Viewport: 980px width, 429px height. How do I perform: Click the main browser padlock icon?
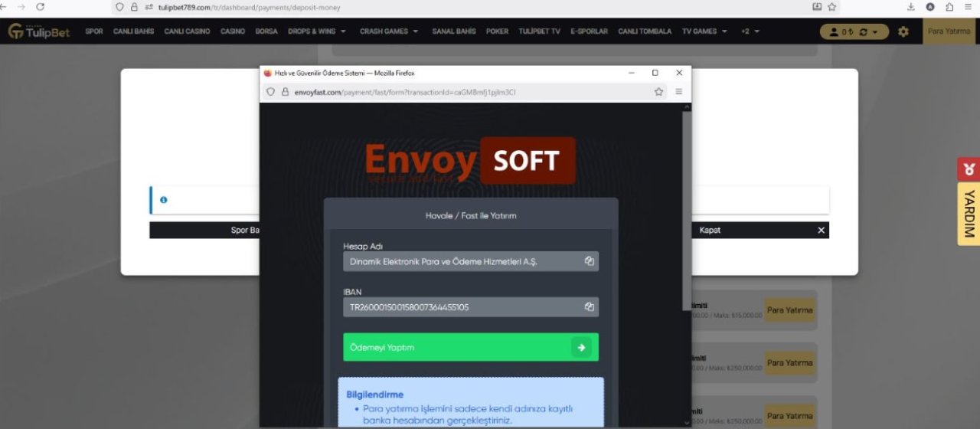[x=134, y=7]
